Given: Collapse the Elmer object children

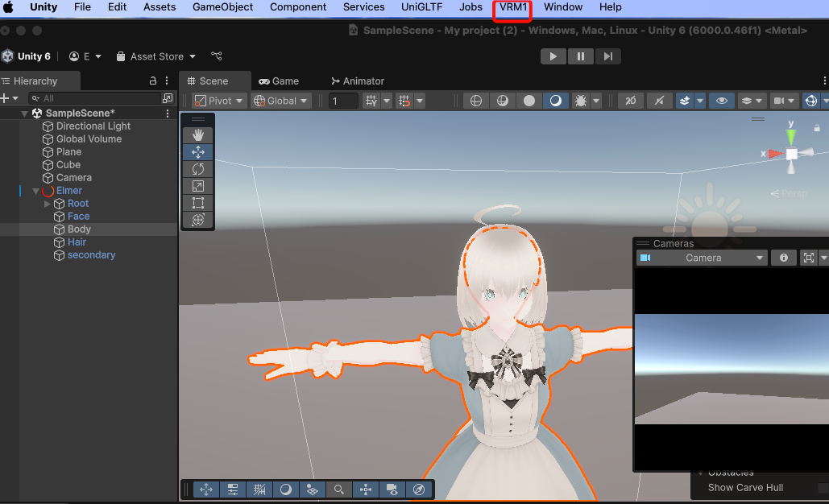Looking at the screenshot, I should [x=35, y=191].
